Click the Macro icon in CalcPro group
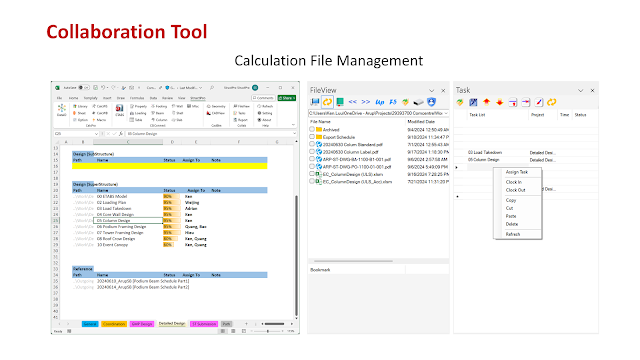Viewport: 640px width, 360px height. [100, 120]
